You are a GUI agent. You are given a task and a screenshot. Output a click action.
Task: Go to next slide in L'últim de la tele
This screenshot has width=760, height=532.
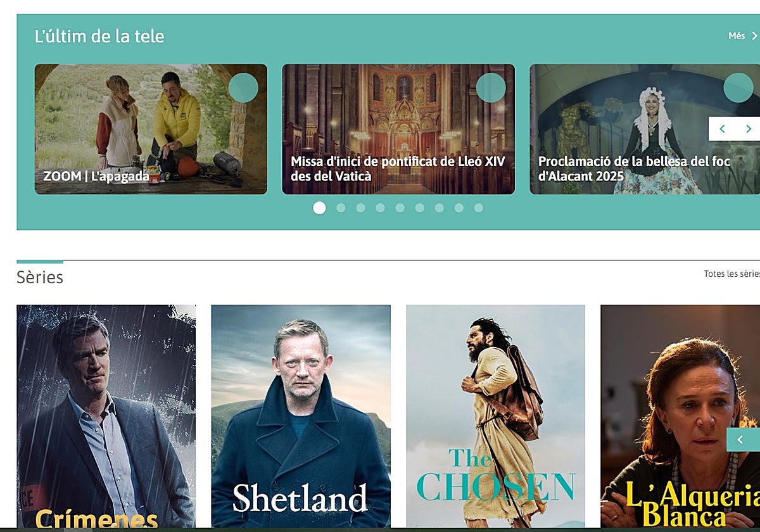click(748, 129)
